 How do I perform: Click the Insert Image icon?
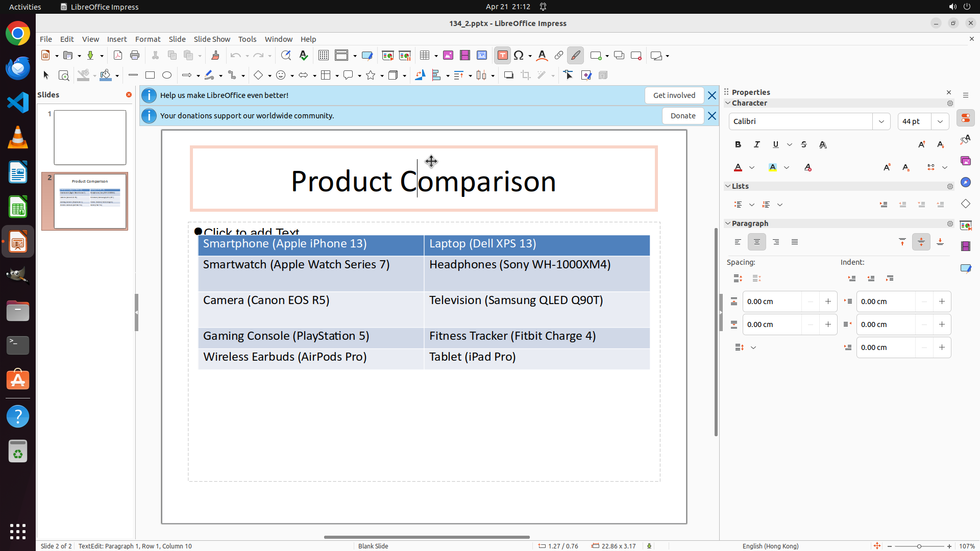[x=448, y=56]
